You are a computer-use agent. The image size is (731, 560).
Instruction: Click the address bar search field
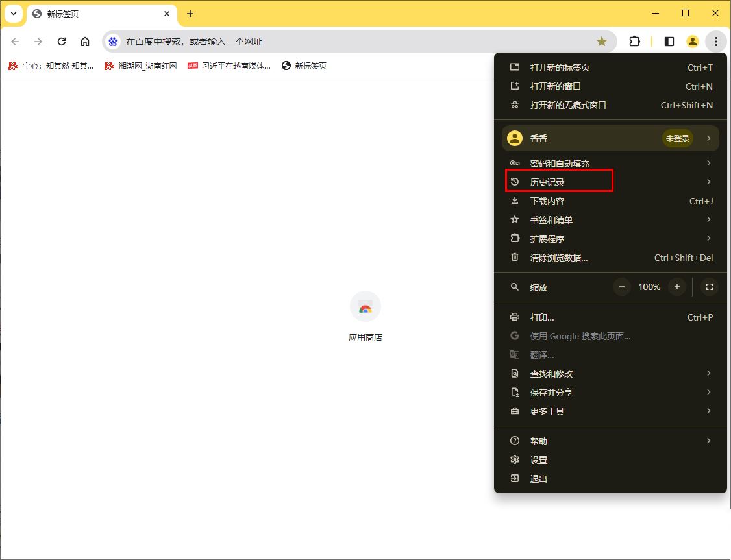click(x=359, y=42)
